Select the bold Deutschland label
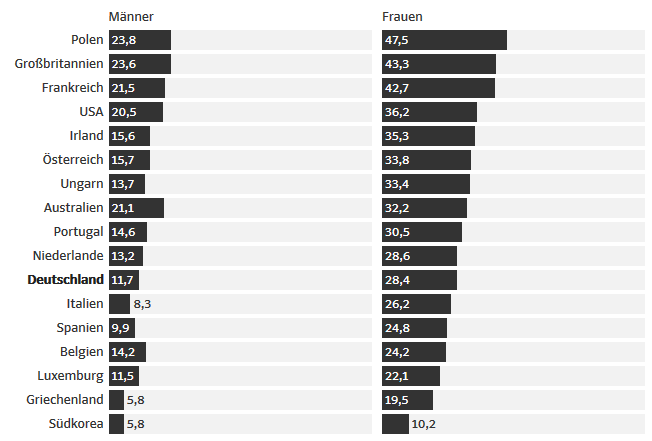The height and width of the screenshot is (441, 652). click(65, 280)
